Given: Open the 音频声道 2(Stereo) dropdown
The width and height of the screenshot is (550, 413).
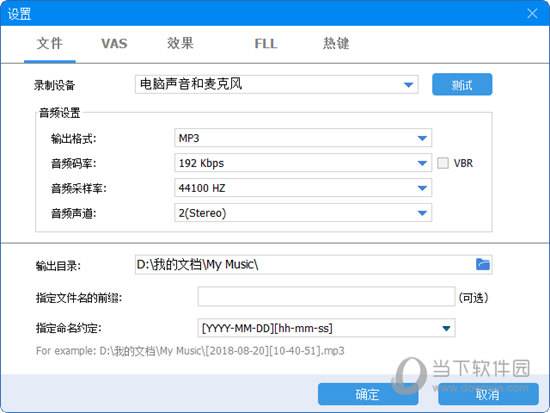Looking at the screenshot, I should [x=303, y=213].
